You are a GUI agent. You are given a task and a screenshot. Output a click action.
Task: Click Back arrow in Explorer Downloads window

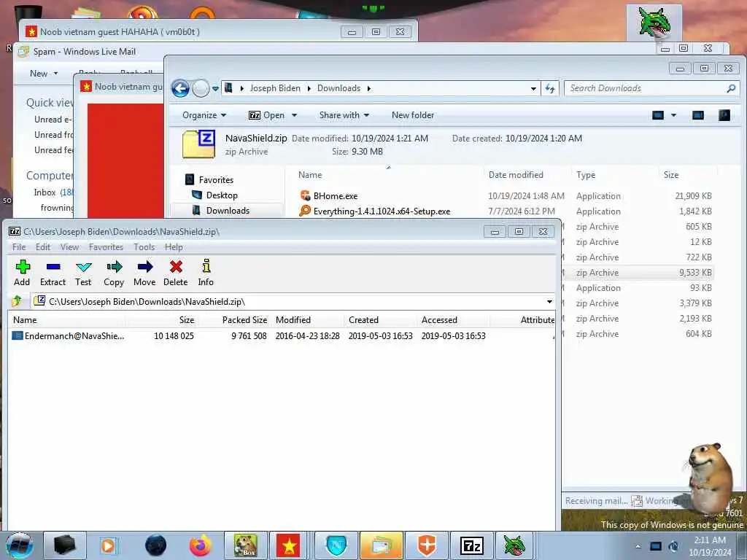point(181,88)
